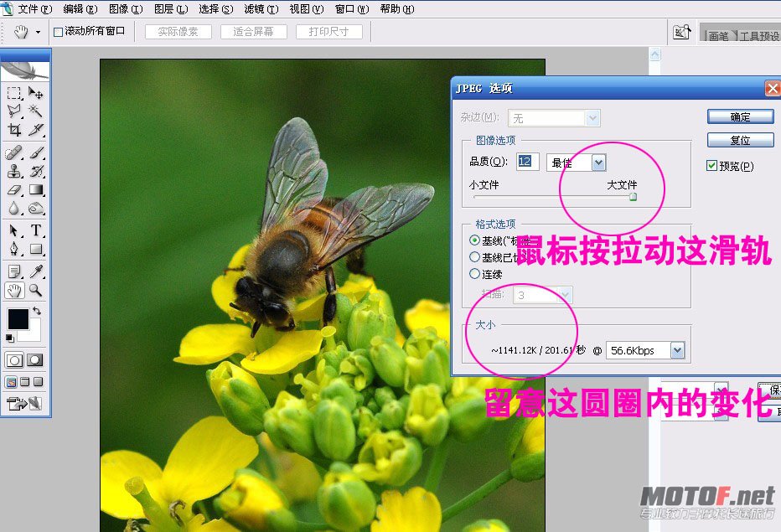The height and width of the screenshot is (532, 781).
Task: Select the 基线 (标准) format radio button
Action: pos(474,240)
